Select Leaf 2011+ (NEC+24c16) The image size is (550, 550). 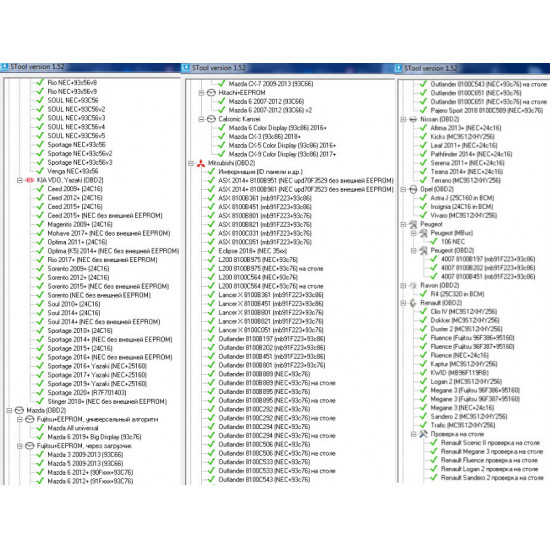464,146
